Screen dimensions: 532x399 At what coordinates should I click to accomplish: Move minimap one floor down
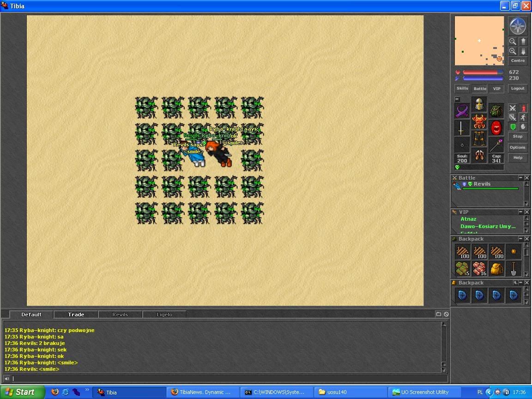click(523, 51)
